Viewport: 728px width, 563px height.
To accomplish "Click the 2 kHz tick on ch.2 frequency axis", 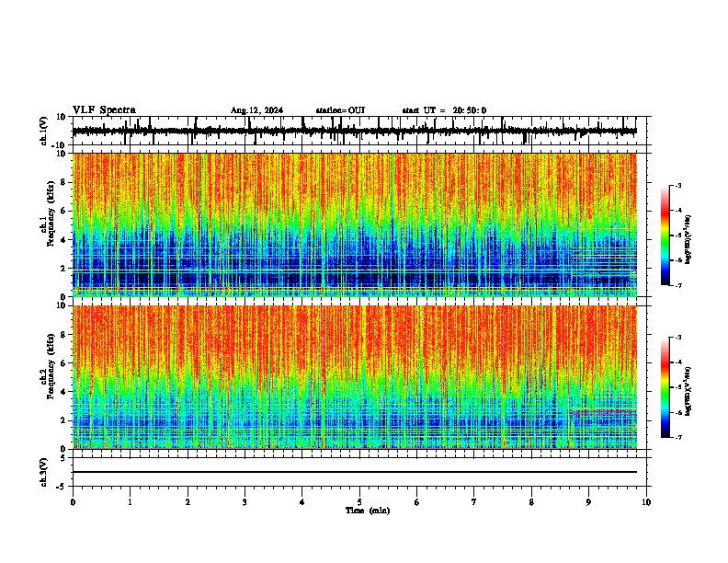I will click(64, 420).
